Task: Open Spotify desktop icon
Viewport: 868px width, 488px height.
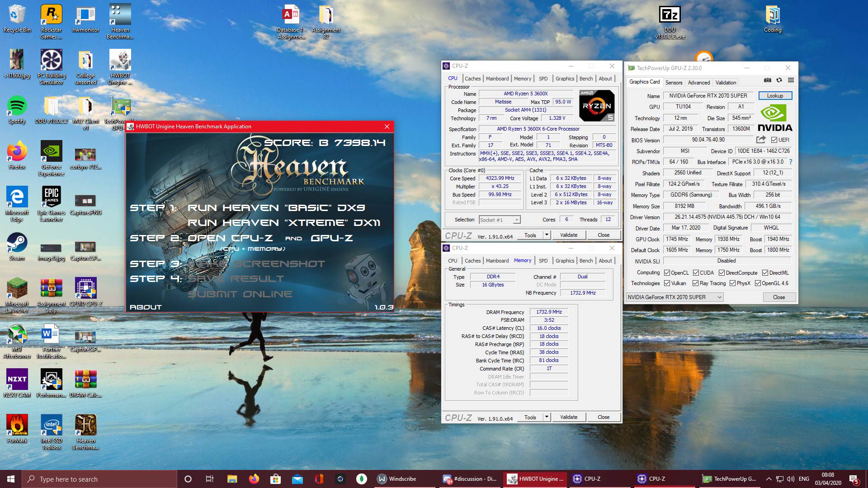Action: pyautogui.click(x=17, y=110)
